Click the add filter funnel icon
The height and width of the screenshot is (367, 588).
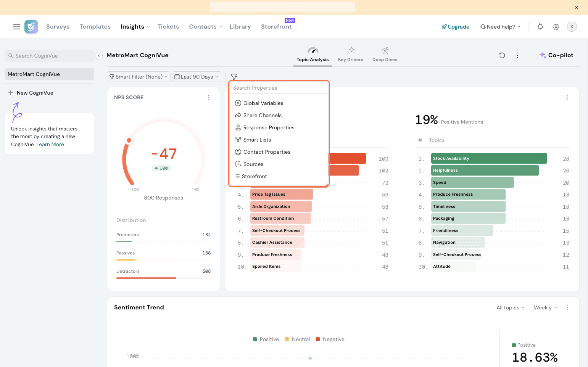coord(234,77)
